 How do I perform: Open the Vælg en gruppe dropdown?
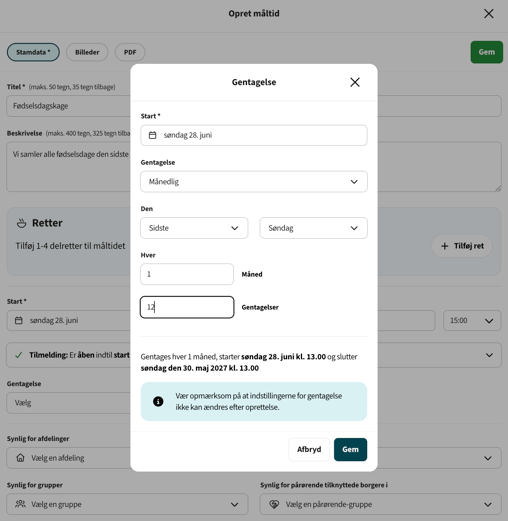tap(127, 504)
